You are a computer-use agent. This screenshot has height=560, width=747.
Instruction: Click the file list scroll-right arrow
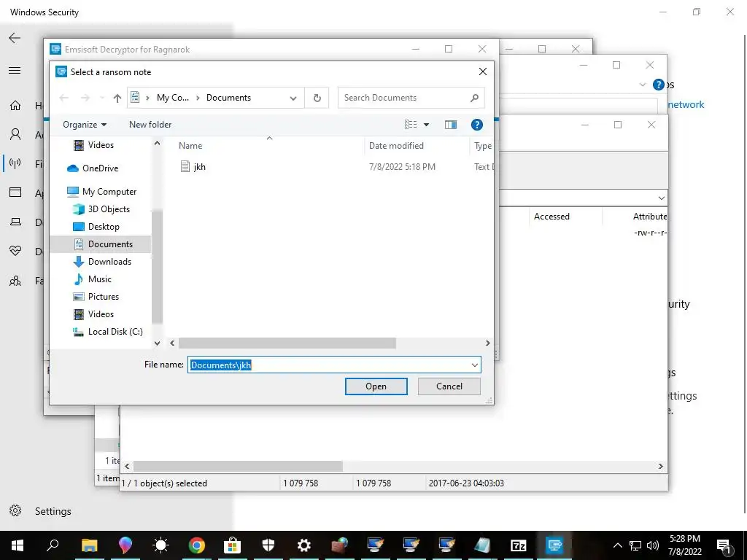click(x=488, y=343)
